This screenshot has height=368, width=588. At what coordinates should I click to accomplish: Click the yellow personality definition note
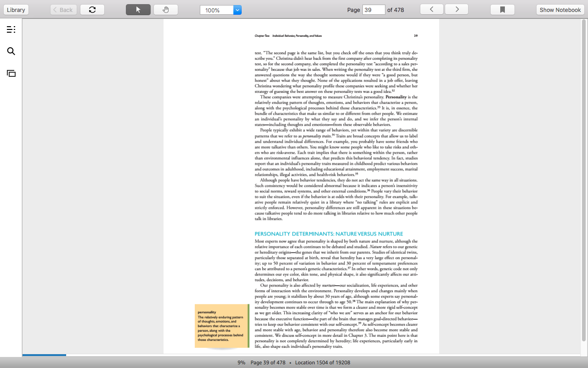[221, 326]
